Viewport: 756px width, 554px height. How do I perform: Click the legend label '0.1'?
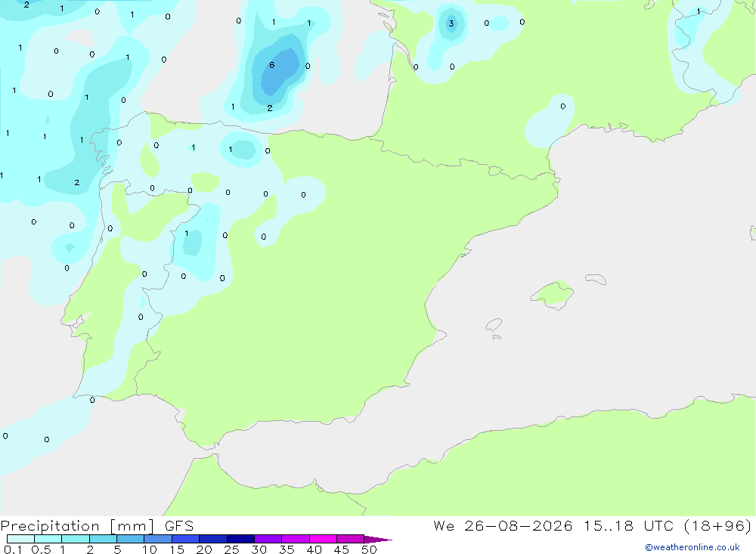[x=13, y=549]
